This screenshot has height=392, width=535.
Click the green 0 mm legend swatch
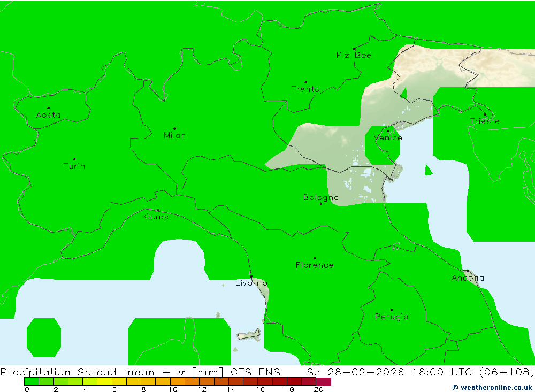pyautogui.click(x=32, y=381)
